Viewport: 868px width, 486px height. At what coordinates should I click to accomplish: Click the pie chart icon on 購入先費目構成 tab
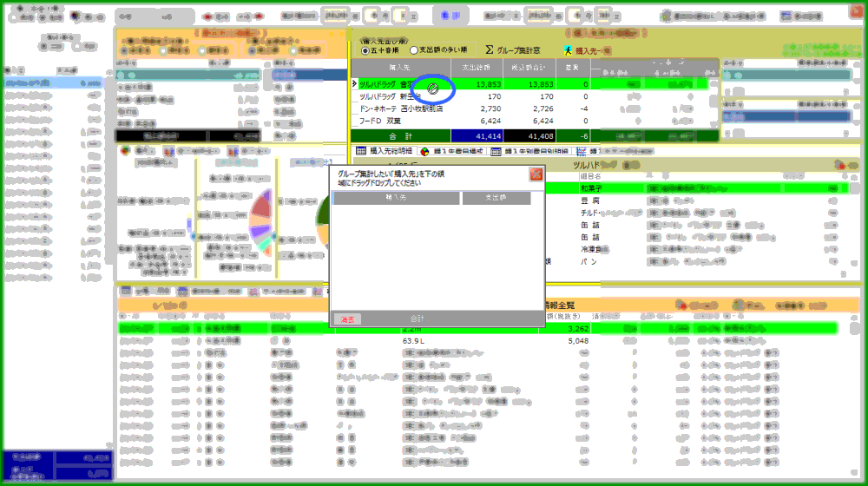424,151
